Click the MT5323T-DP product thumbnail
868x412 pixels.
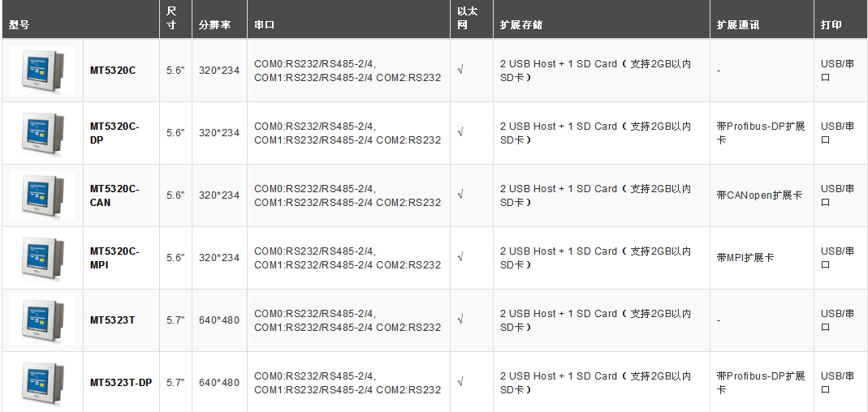click(x=42, y=382)
